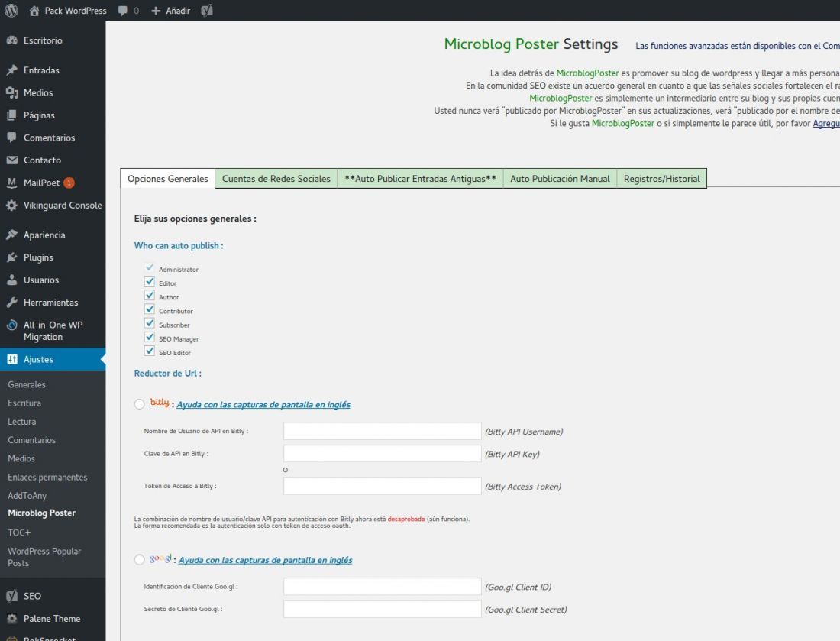The height and width of the screenshot is (641, 840).
Task: Click the MailPoet notification badge
Action: (69, 183)
